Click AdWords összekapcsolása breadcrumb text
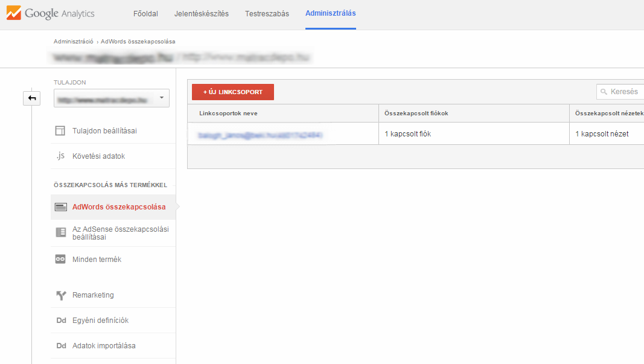Screen dimensions: 644x364 [x=138, y=42]
